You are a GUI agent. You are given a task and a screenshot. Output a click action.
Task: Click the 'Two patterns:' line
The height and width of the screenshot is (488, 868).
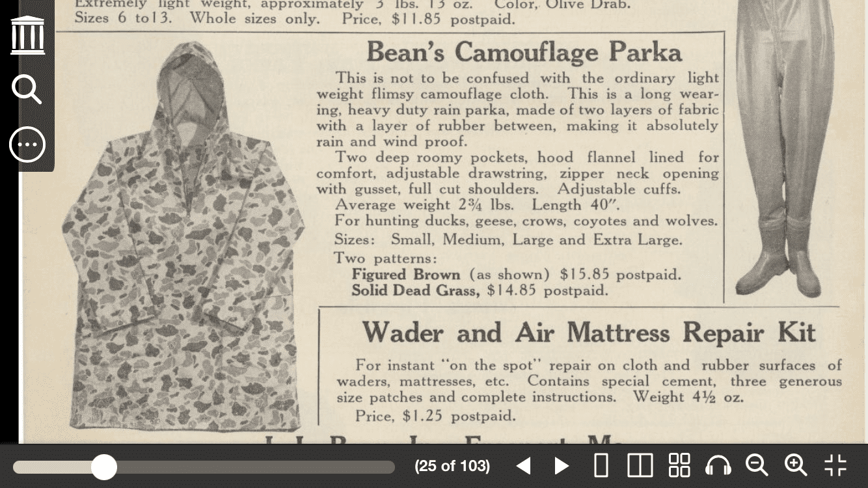(x=386, y=258)
